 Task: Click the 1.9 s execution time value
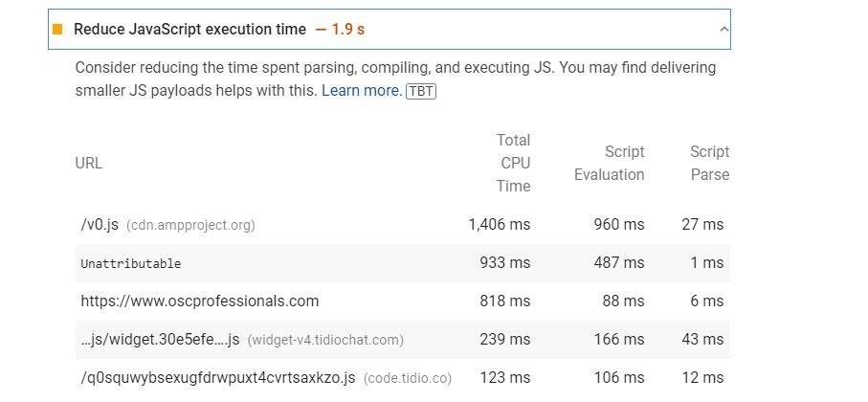(x=347, y=30)
